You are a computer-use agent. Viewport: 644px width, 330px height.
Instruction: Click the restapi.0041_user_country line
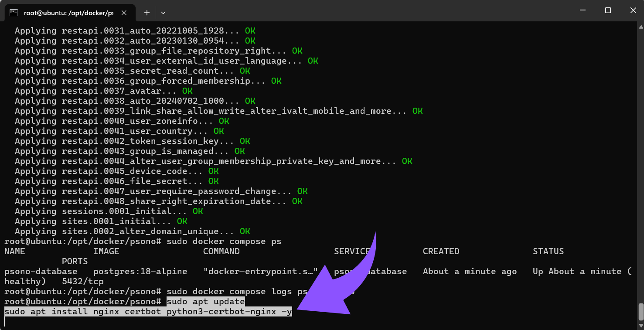pyautogui.click(x=119, y=131)
